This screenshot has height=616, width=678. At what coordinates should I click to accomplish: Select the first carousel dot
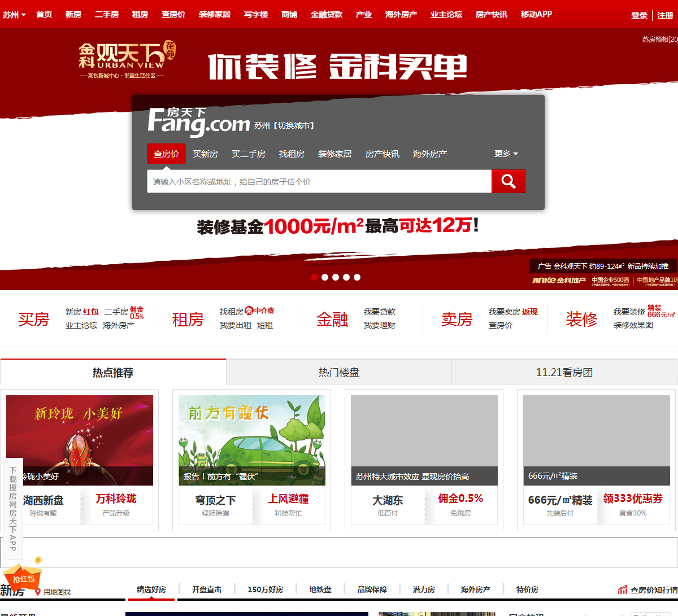[314, 277]
